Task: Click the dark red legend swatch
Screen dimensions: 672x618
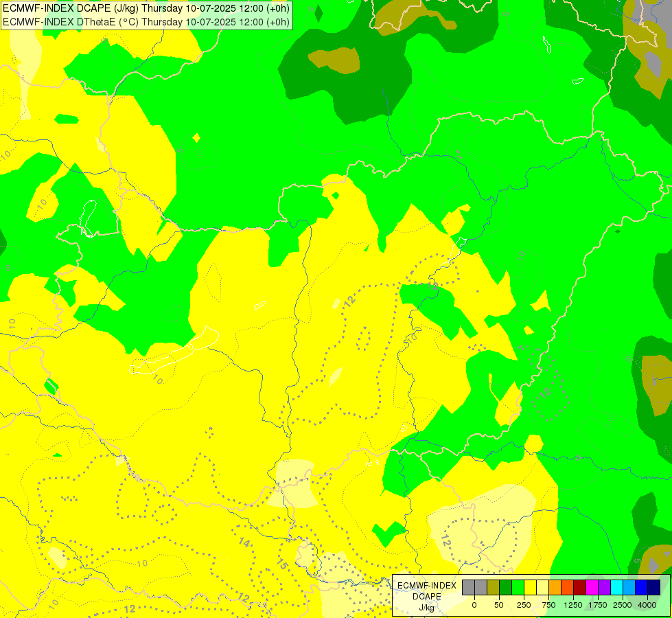Action: pyautogui.click(x=580, y=587)
